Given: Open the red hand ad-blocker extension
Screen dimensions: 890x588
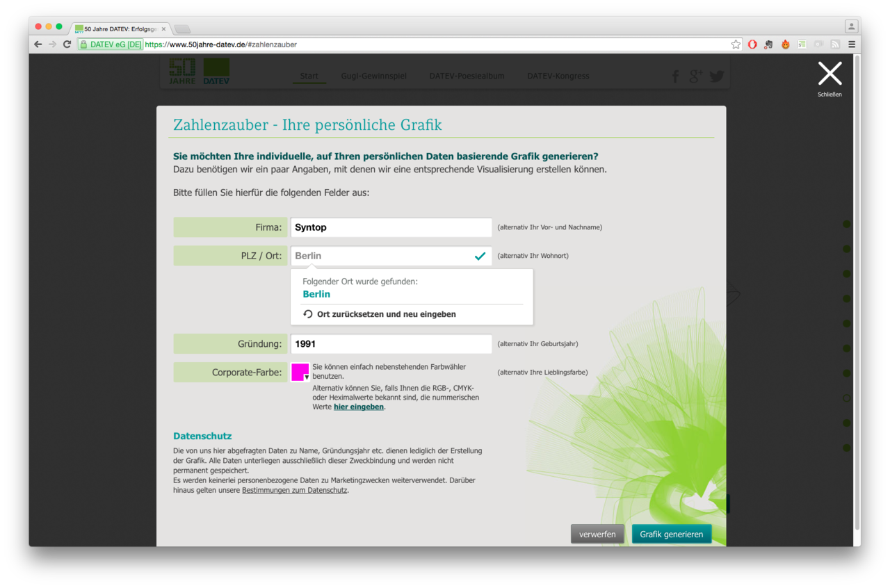Looking at the screenshot, I should (752, 44).
